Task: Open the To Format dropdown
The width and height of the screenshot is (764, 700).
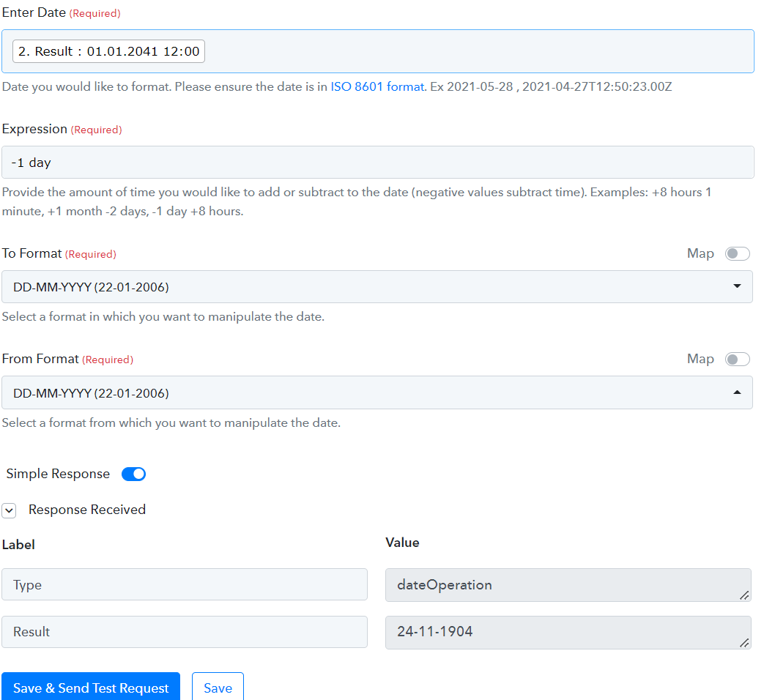Action: (377, 287)
